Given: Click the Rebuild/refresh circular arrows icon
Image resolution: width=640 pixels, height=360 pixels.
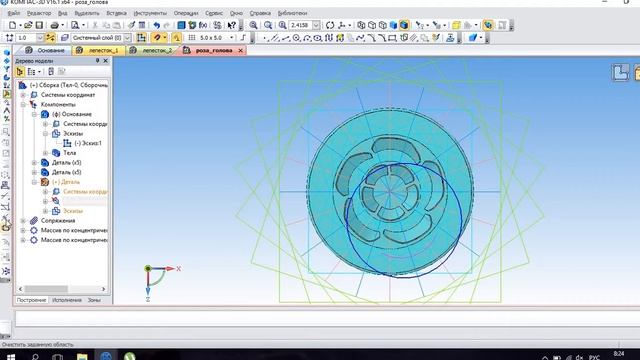Looking at the screenshot, I should click(330, 25).
